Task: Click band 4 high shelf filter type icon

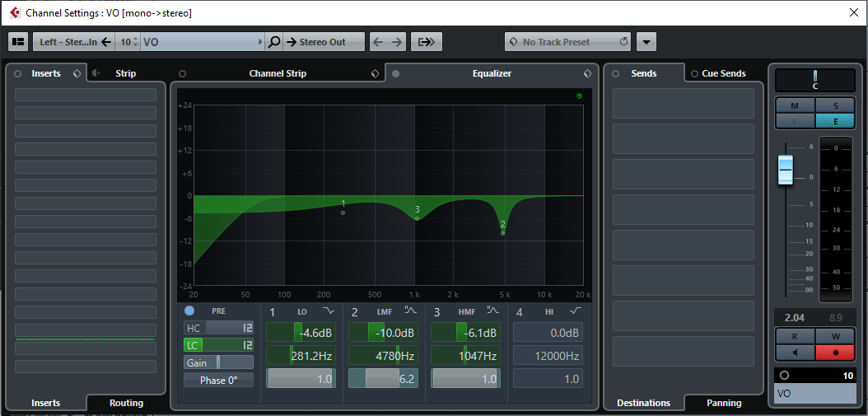Action: [575, 311]
